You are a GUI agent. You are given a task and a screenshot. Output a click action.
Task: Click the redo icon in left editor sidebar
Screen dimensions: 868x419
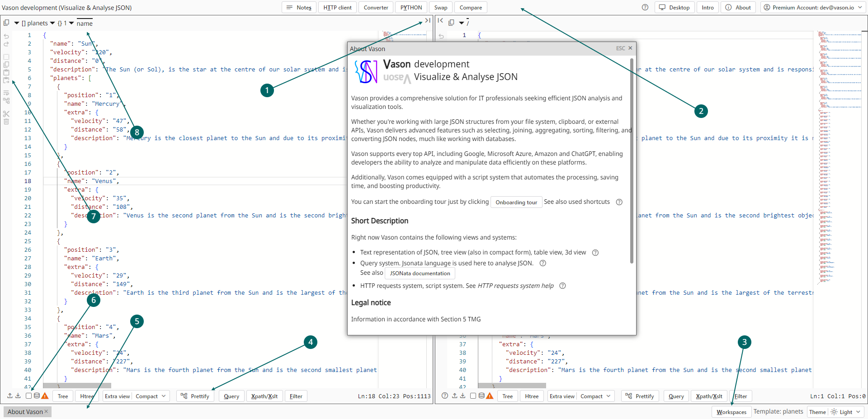coord(6,44)
